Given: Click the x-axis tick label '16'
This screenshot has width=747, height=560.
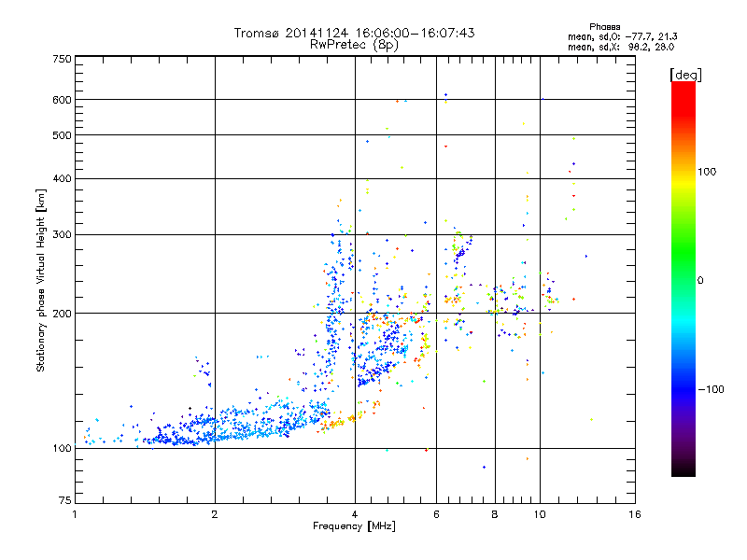Looking at the screenshot, I should (635, 514).
